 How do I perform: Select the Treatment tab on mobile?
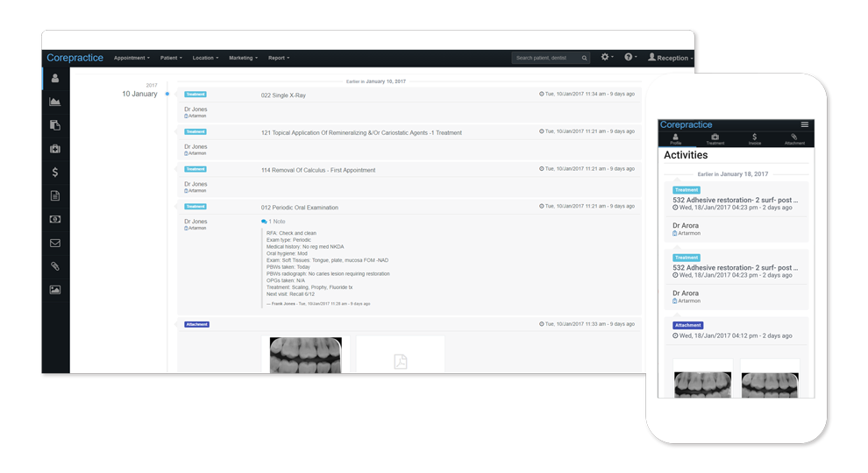[715, 139]
